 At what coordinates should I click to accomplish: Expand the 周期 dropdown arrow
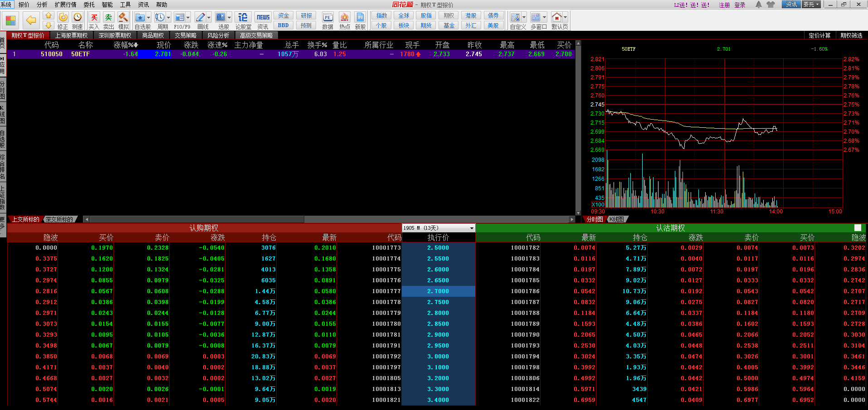168,18
